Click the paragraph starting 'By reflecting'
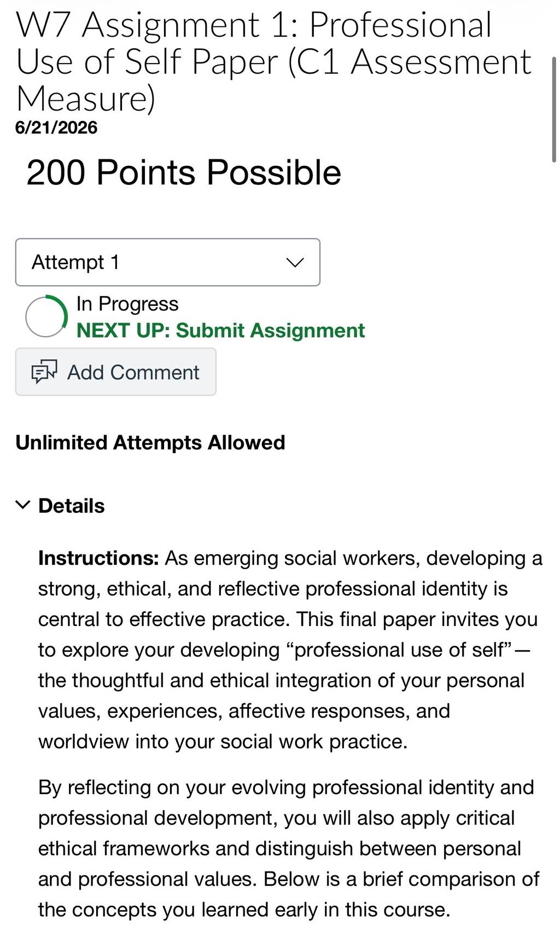Screen dimensions: 560x944 pos(289,848)
